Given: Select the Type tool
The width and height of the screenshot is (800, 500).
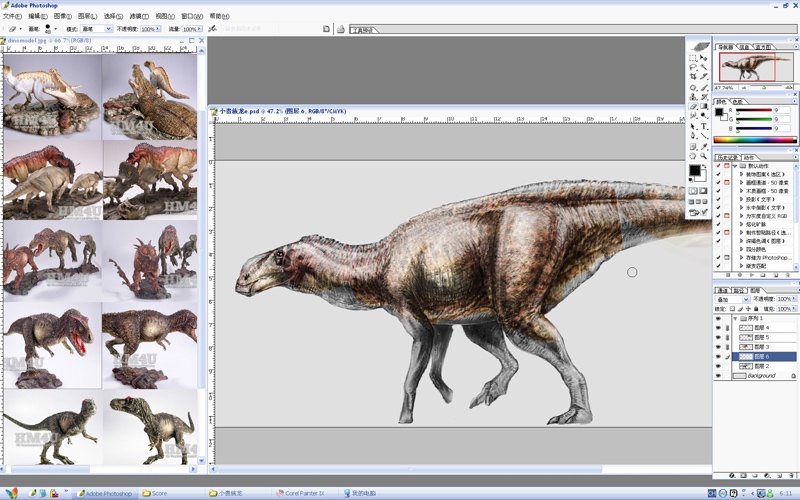Looking at the screenshot, I should tap(704, 126).
